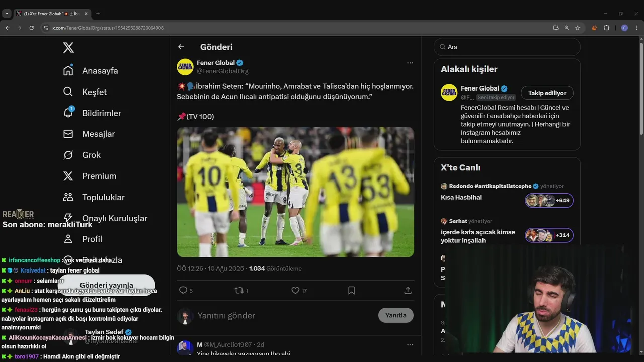The height and width of the screenshot is (362, 644).
Task: Click the bell icon for notifications
Action: coord(68,113)
